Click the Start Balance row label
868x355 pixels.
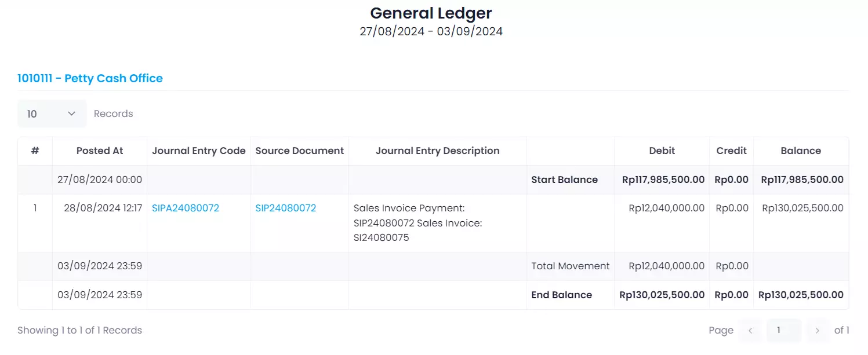tap(564, 180)
